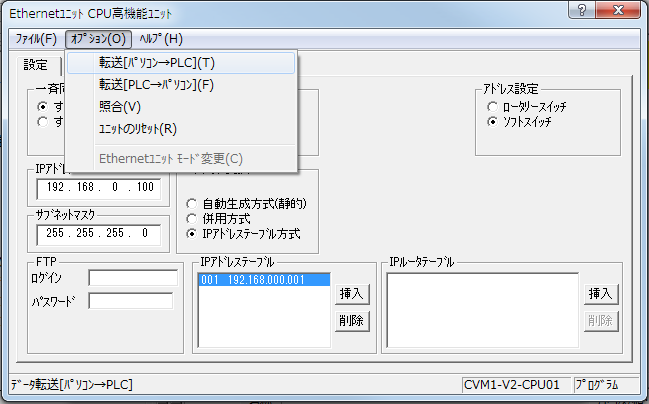Image resolution: width=649 pixels, height=404 pixels.
Task: Select ソフトスイッチ radio button
Action: pyautogui.click(x=493, y=122)
